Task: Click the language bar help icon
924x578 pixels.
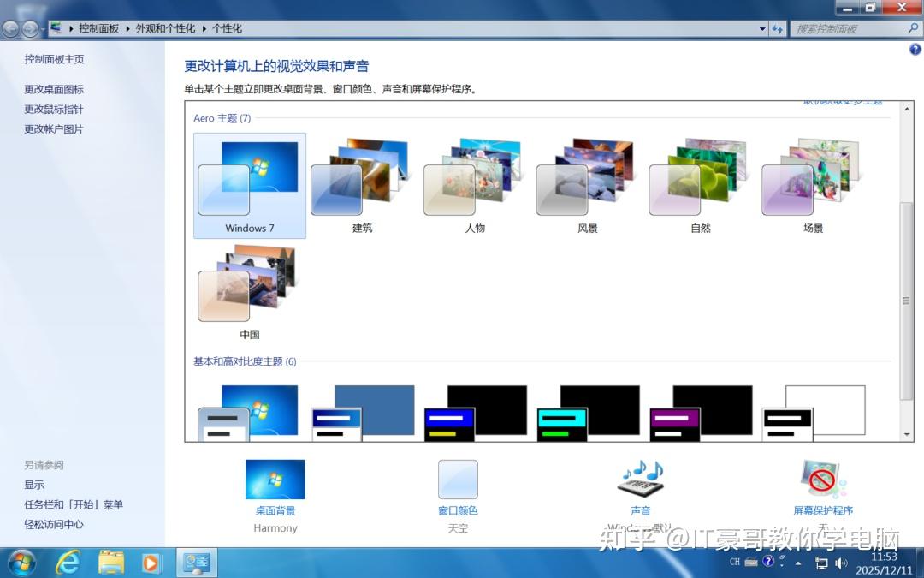Action: 767,561
